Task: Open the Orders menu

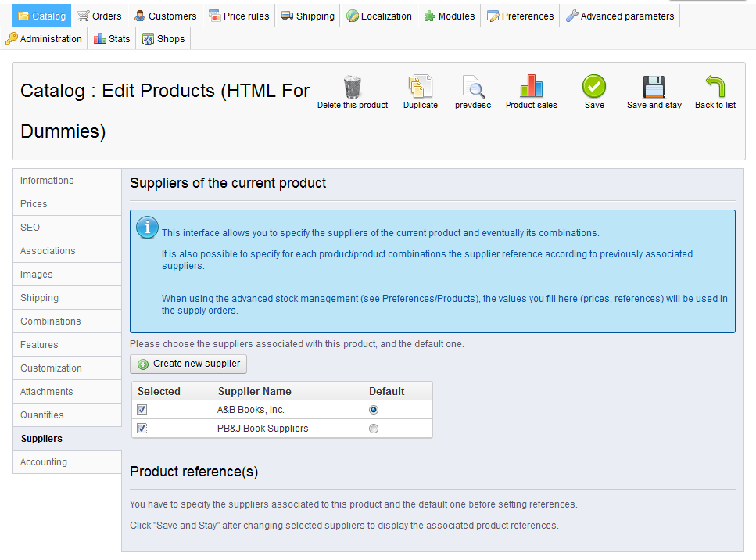Action: pos(99,16)
